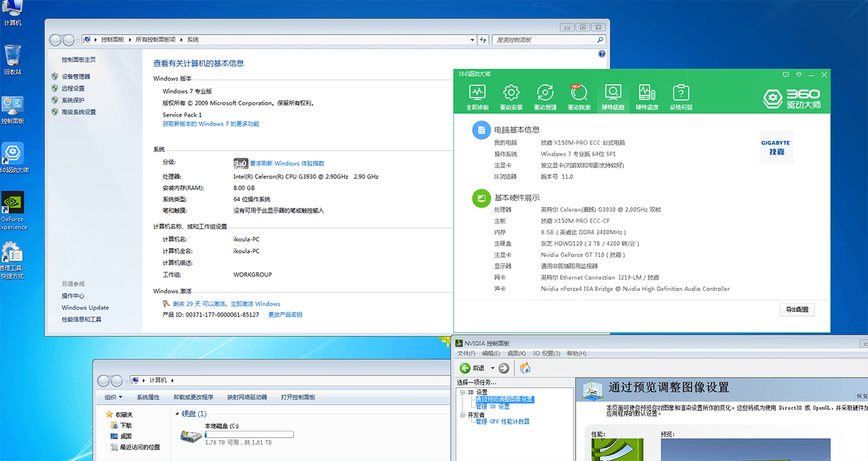
Task: Open 操作中心 link in System window
Action: tap(73, 296)
